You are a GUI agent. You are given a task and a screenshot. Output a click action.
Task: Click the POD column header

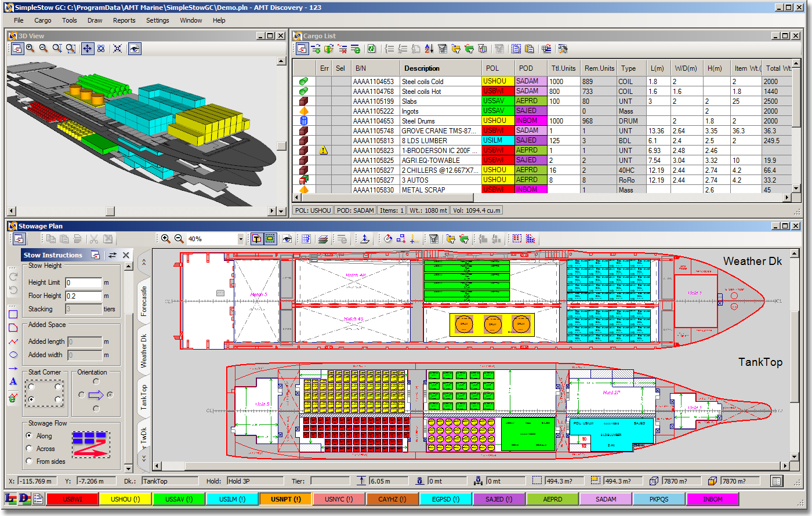click(531, 68)
